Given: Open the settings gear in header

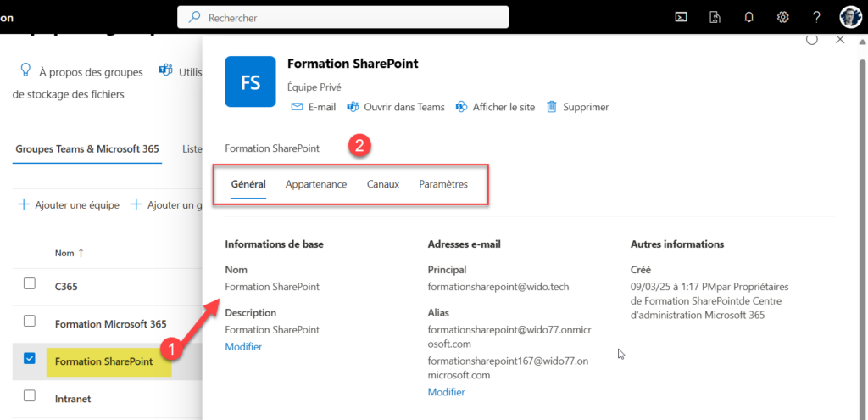Looking at the screenshot, I should [x=782, y=17].
